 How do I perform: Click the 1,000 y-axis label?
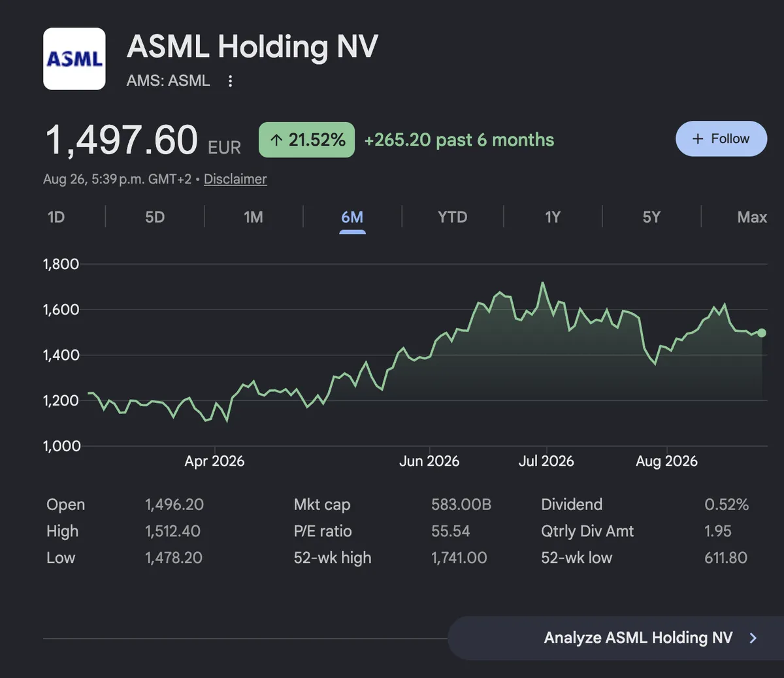pos(61,446)
